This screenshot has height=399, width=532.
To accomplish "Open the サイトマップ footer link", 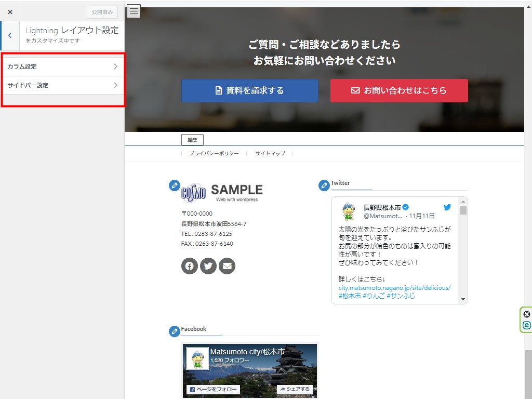I will pyautogui.click(x=270, y=154).
